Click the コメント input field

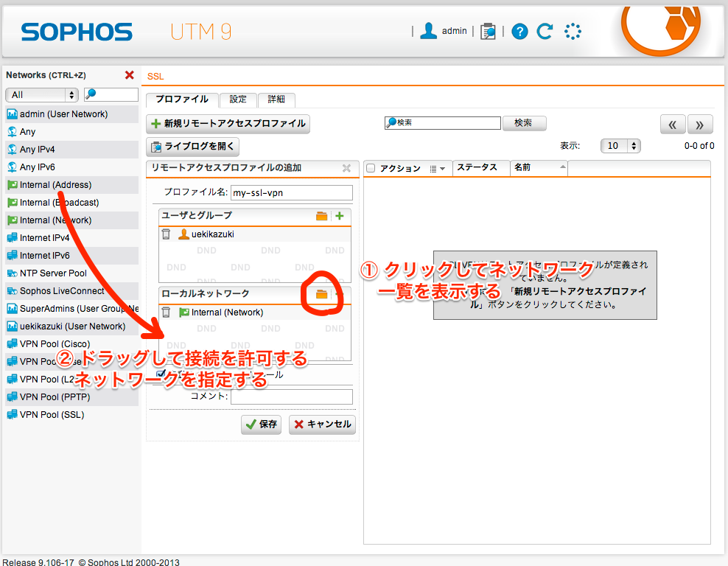292,396
